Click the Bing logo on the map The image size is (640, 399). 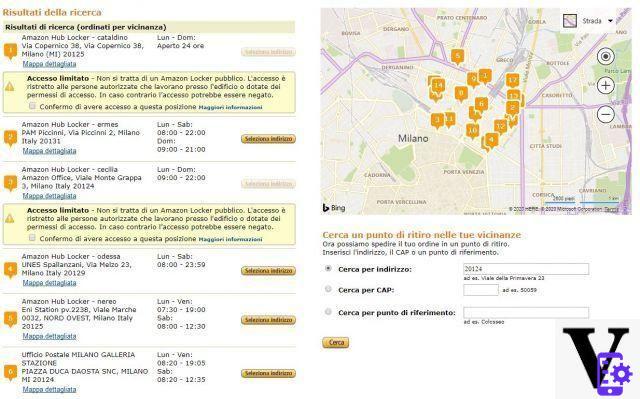(334, 208)
